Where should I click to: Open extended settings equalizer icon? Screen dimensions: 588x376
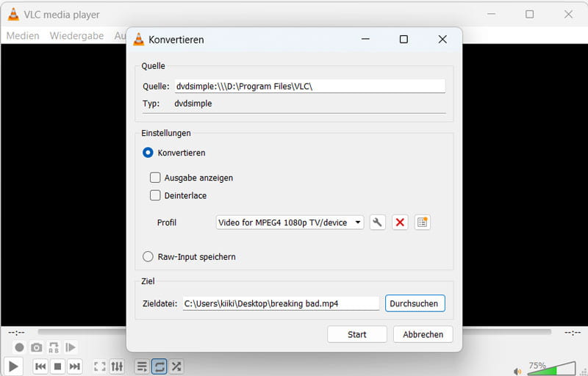pyautogui.click(x=117, y=366)
